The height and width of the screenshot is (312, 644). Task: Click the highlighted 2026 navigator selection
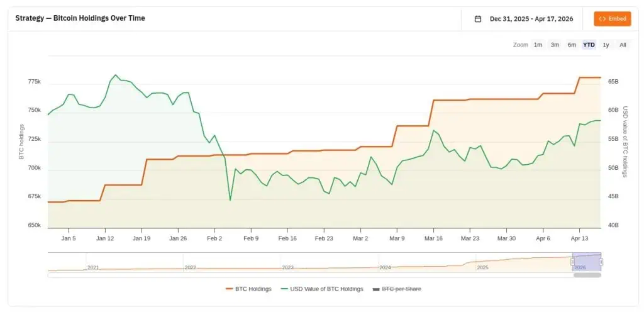coord(587,260)
